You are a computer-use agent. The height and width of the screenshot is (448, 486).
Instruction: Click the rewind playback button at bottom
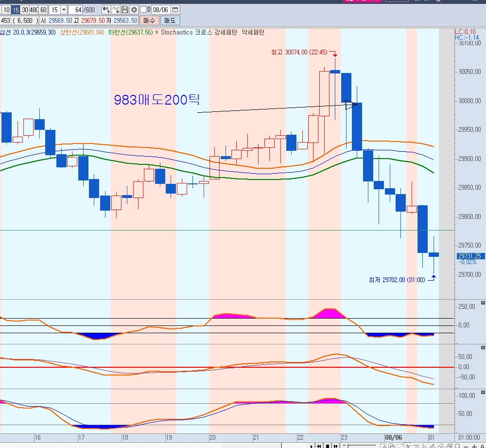tap(319, 446)
